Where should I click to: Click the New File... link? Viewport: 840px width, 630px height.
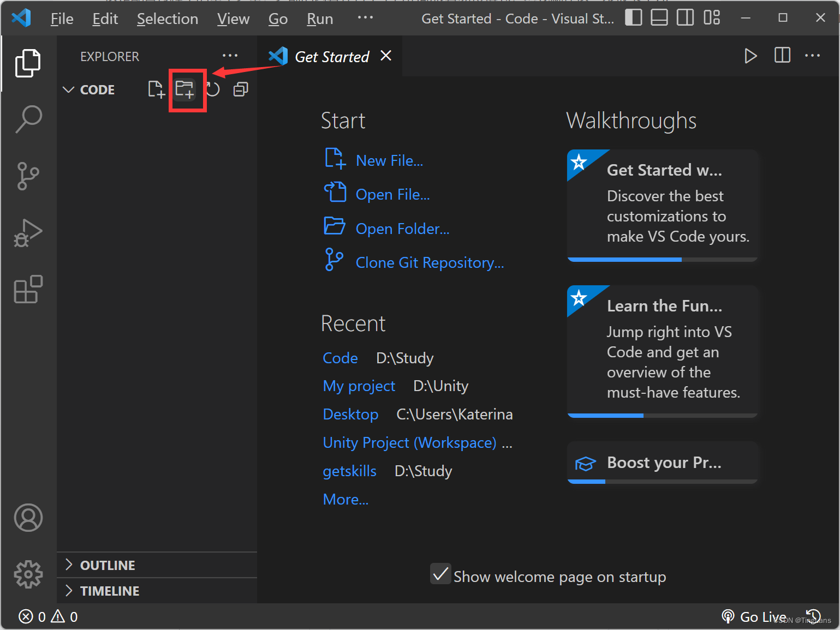click(x=389, y=160)
